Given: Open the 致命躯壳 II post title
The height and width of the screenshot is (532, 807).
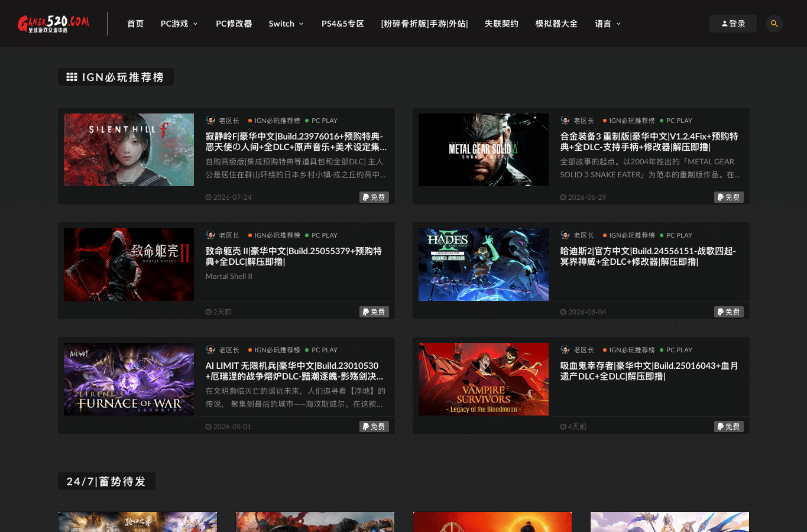Looking at the screenshot, I should pyautogui.click(x=294, y=256).
